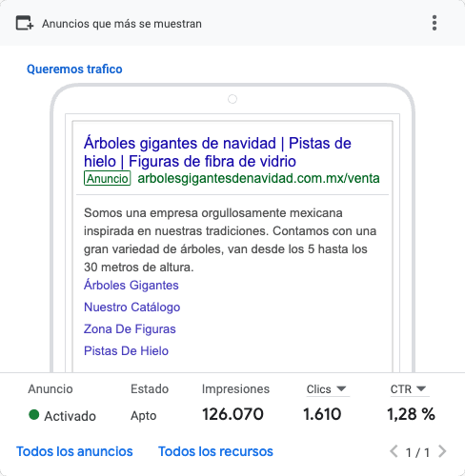
Task: Go to previous ad with left chevron
Action: 394,451
